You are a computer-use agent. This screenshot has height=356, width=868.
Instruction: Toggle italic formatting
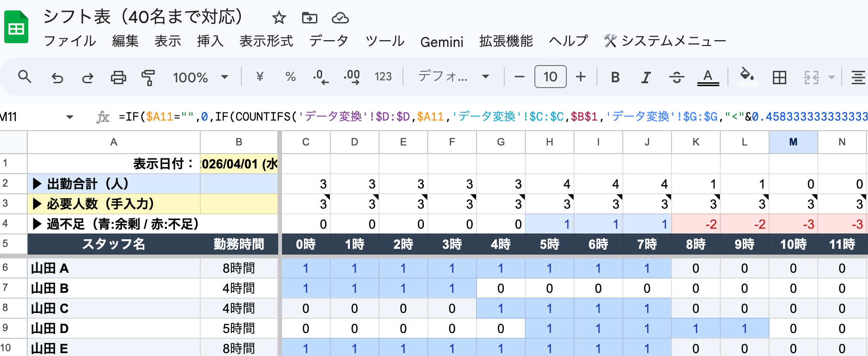pyautogui.click(x=646, y=77)
